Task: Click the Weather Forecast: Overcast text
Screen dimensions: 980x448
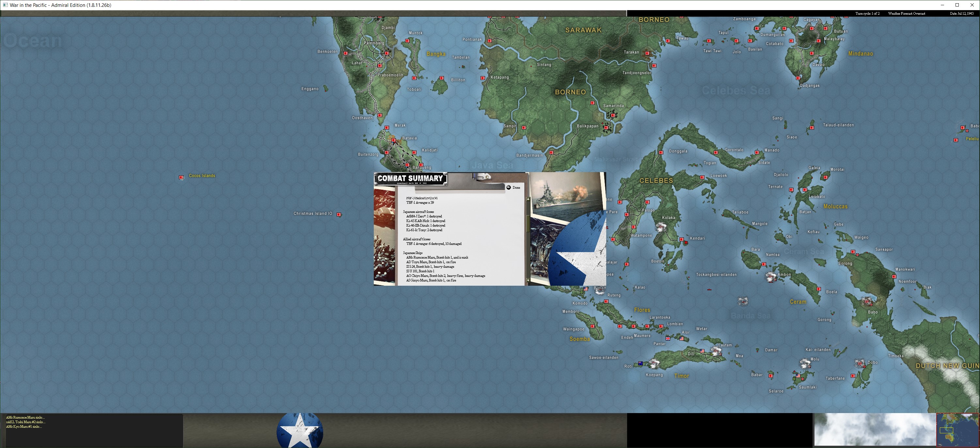Action: pos(907,14)
